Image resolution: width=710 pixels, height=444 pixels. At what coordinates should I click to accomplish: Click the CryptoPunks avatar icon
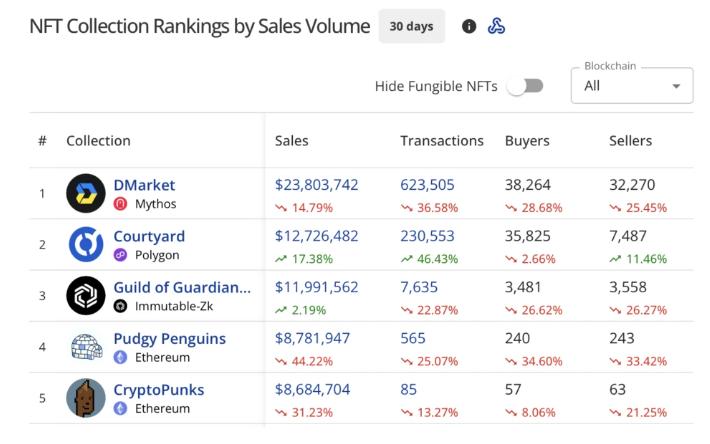(x=86, y=398)
